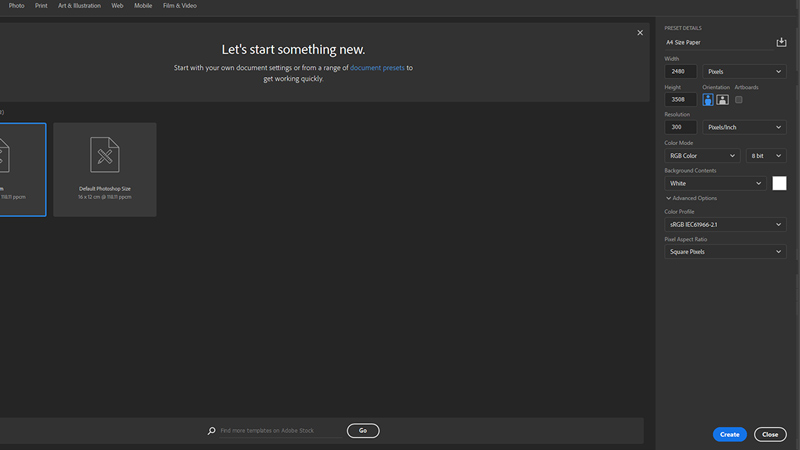Select portrait orientation
The width and height of the screenshot is (800, 450).
point(708,99)
